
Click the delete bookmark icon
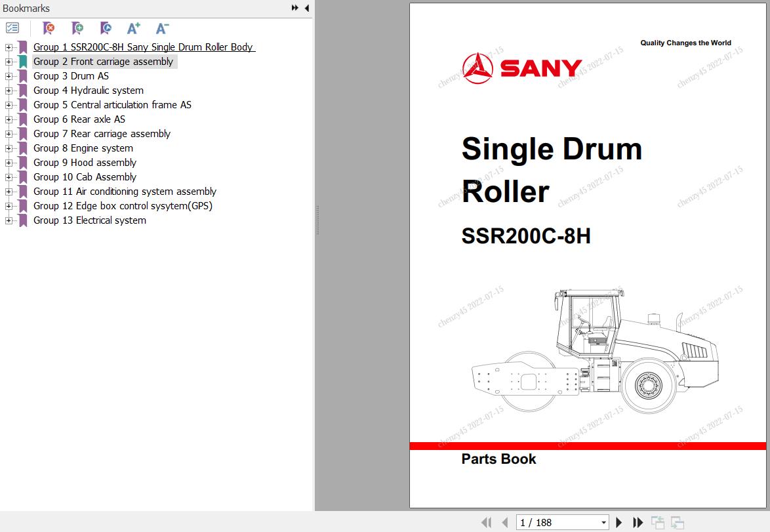point(49,28)
